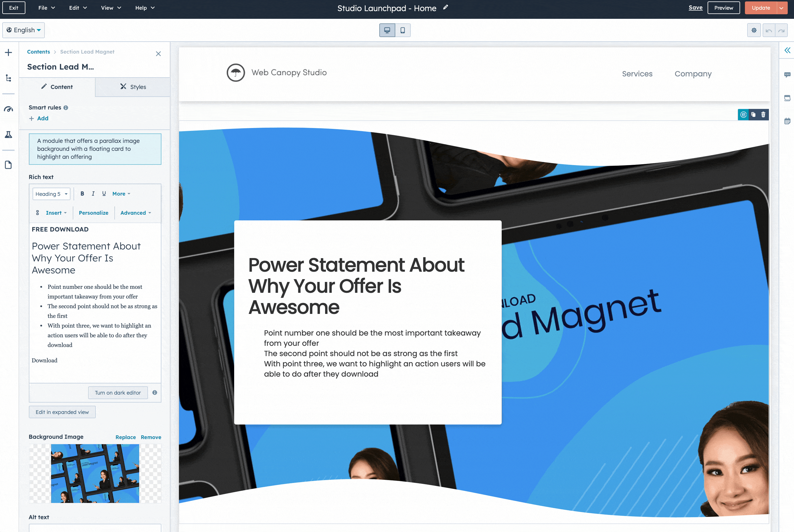The width and height of the screenshot is (794, 532).
Task: Delete the Lead Magnet module via trash icon
Action: click(763, 115)
